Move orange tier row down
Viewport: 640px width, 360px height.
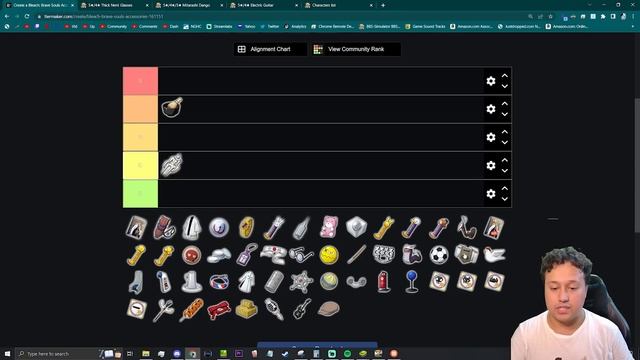pos(505,114)
